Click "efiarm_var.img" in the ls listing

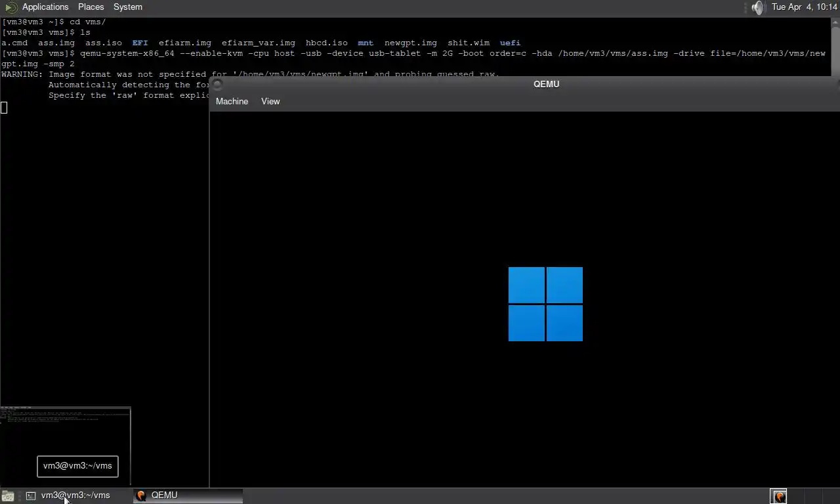pyautogui.click(x=259, y=43)
